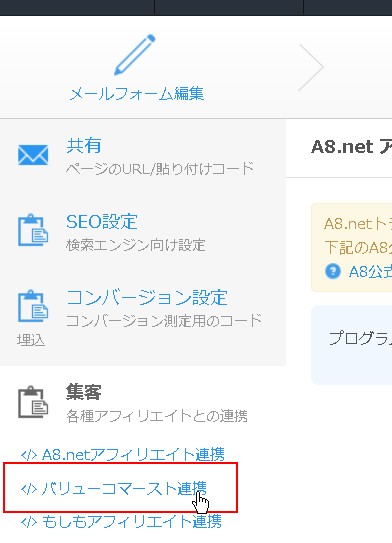Click the clipboard icon beside SEO設定
The image size is (392, 543).
point(33,230)
